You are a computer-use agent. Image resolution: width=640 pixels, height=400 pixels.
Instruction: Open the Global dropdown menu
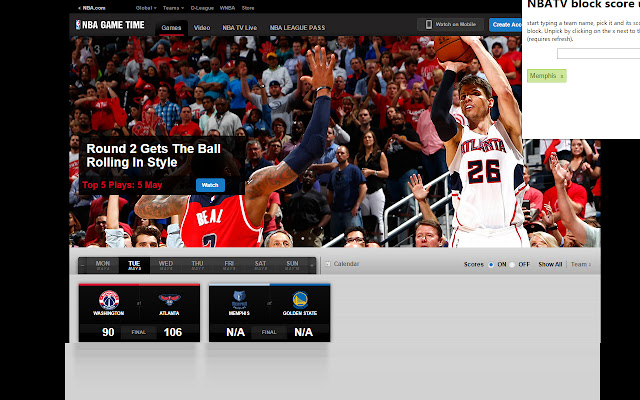[x=146, y=8]
